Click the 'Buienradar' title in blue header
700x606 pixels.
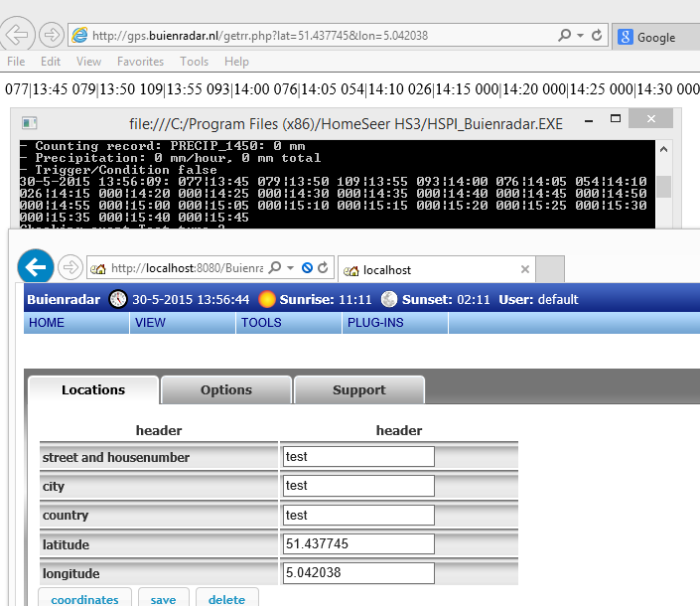pos(64,299)
